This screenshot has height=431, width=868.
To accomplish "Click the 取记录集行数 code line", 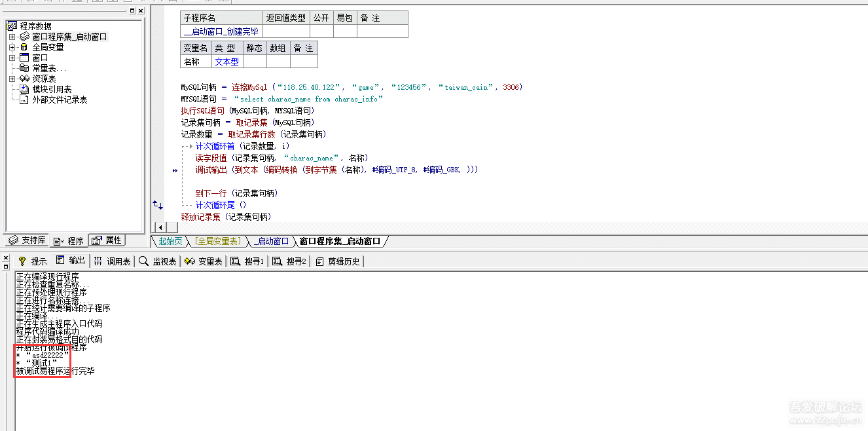I will point(253,134).
